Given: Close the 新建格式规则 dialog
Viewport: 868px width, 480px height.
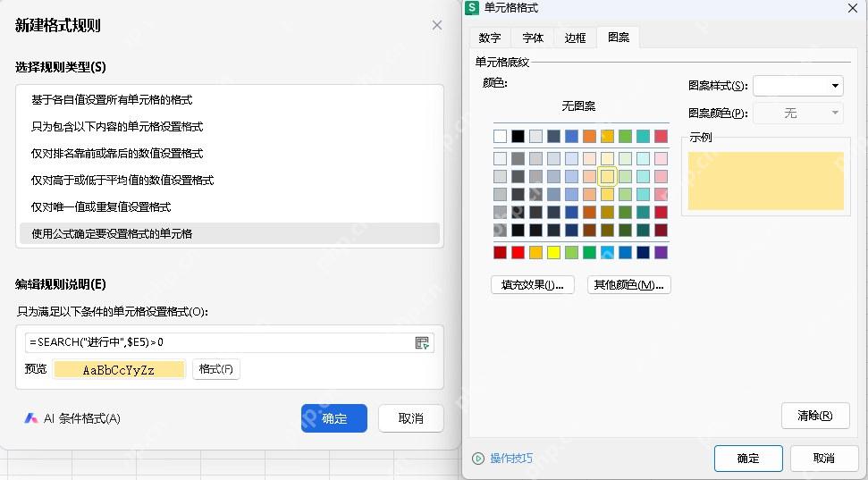Looking at the screenshot, I should 437,25.
